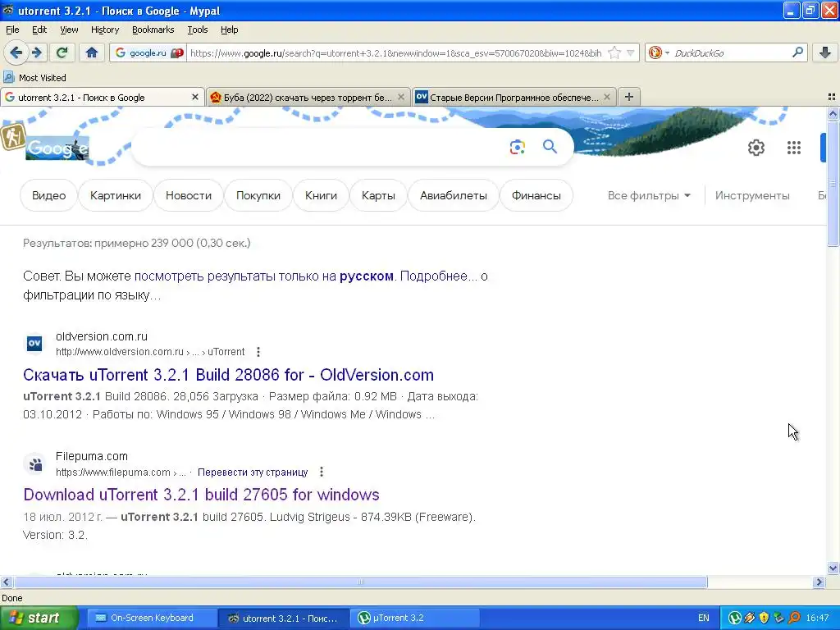Open Google settings gear icon
Image resolution: width=840 pixels, height=630 pixels.
point(756,148)
